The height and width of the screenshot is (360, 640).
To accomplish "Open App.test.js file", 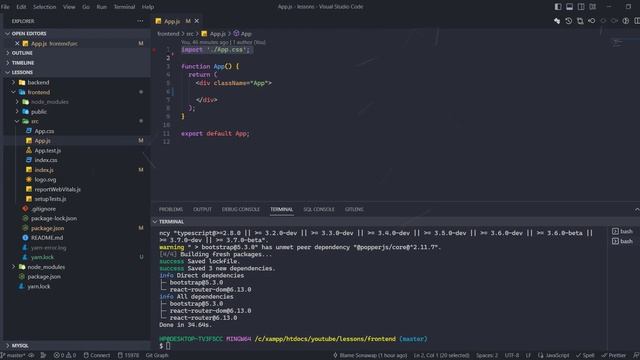I will coord(47,150).
